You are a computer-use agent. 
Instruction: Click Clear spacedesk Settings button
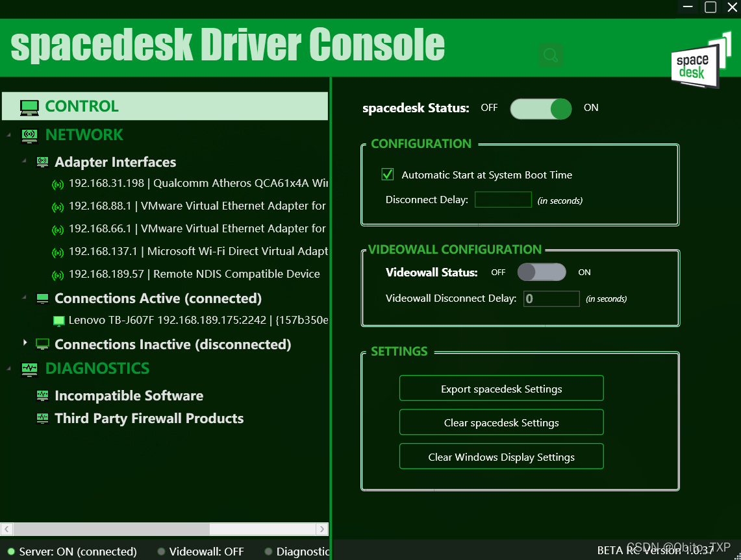point(501,422)
